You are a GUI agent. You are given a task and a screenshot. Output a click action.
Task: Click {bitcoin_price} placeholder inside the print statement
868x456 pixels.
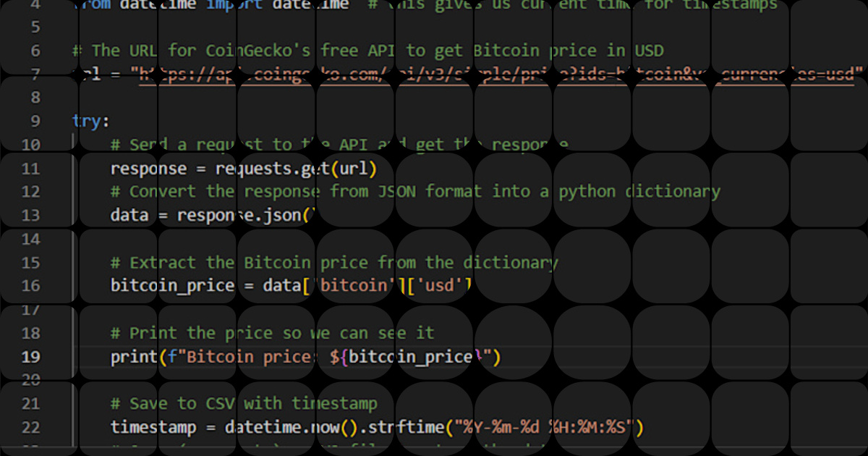tap(412, 357)
